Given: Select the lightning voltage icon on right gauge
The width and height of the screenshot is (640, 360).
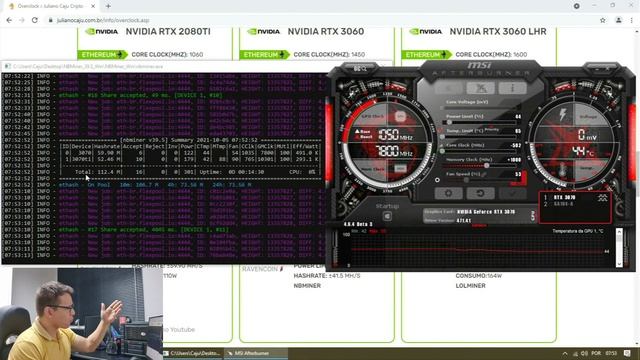Looking at the screenshot, I should click(562, 115).
